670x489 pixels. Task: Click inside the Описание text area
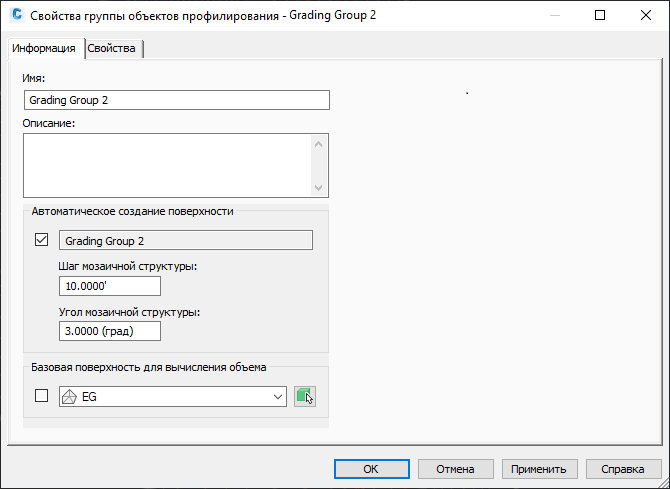pos(168,165)
